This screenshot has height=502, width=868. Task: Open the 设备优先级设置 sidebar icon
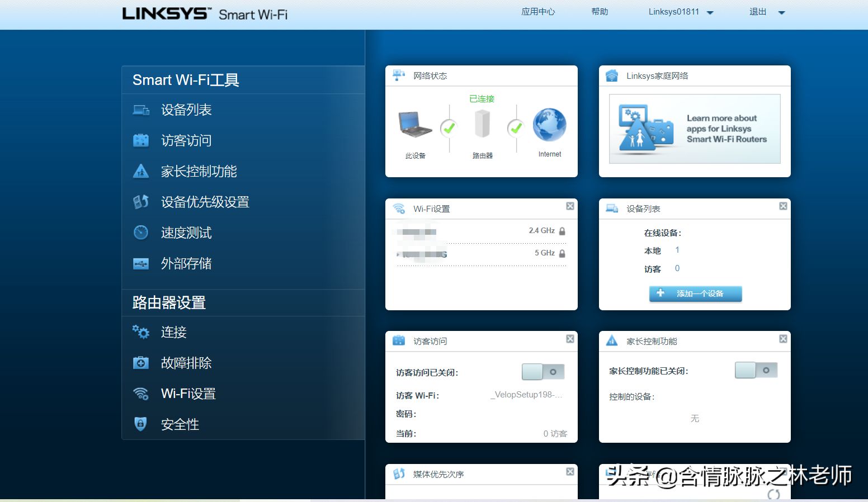pyautogui.click(x=141, y=202)
